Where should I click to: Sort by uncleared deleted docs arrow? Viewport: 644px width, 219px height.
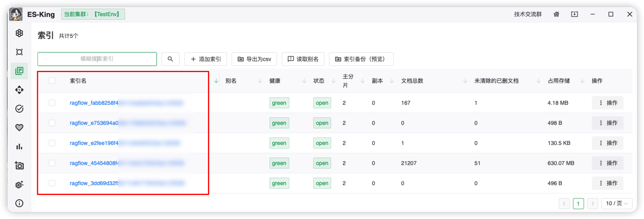click(x=539, y=81)
